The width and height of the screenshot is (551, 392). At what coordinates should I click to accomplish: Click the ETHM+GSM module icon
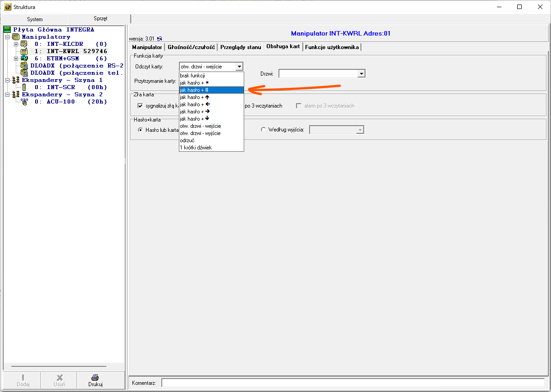pos(24,59)
